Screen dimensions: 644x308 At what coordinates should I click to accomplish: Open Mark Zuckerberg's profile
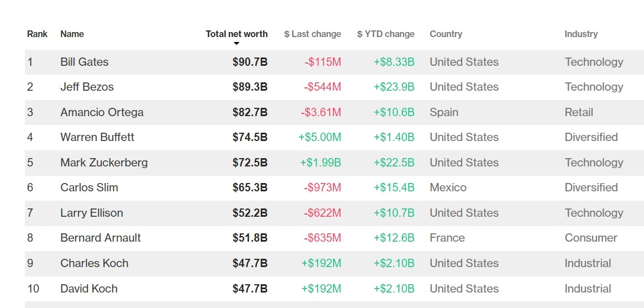click(x=104, y=163)
